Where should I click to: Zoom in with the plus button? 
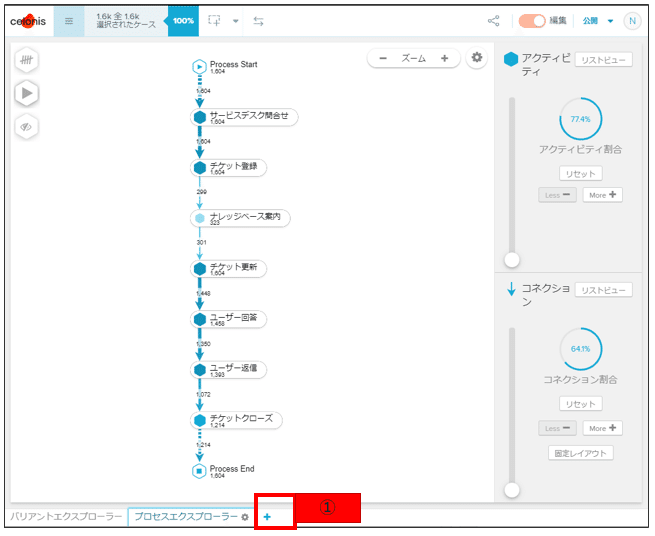coord(444,58)
